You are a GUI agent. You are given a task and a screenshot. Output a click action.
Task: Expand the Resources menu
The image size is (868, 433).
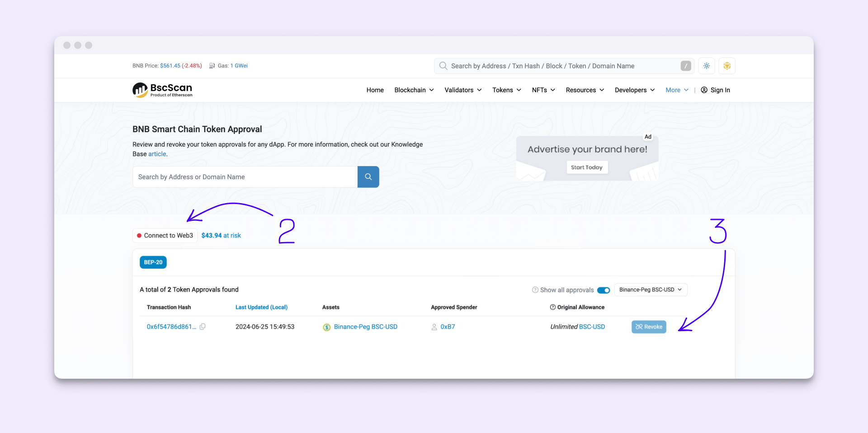[x=585, y=90]
